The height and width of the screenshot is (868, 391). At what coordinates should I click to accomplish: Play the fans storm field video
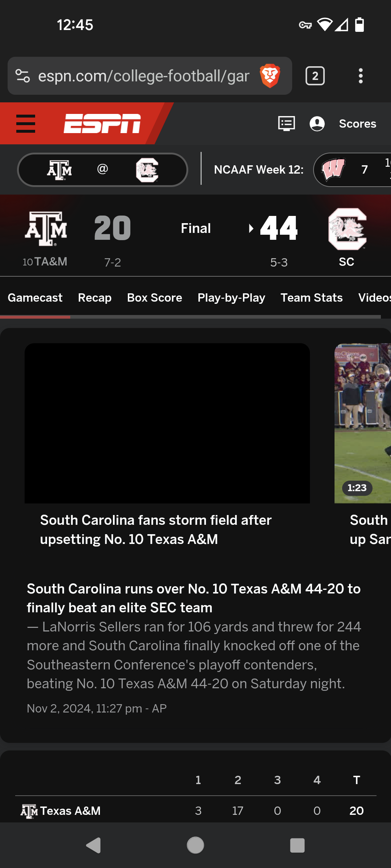167,423
